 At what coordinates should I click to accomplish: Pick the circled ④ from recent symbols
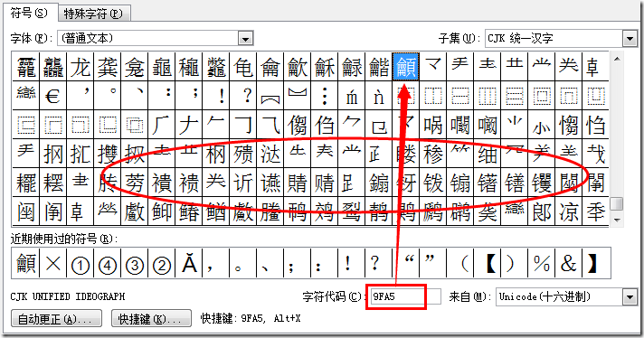click(x=108, y=263)
